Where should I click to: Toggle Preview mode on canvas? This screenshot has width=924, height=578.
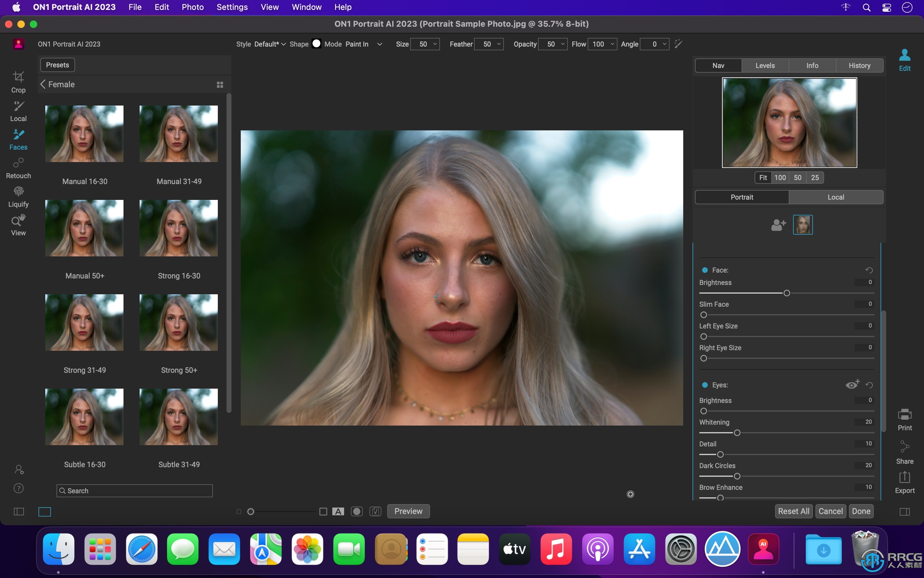[x=408, y=511]
